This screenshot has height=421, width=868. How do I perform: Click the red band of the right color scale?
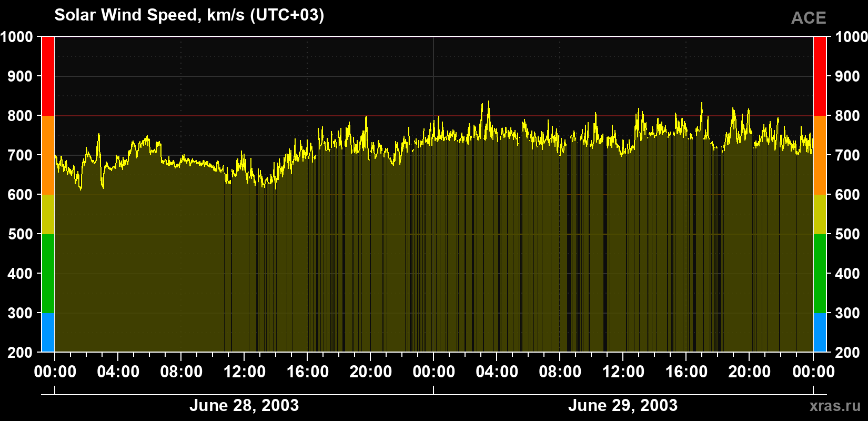[x=820, y=76]
